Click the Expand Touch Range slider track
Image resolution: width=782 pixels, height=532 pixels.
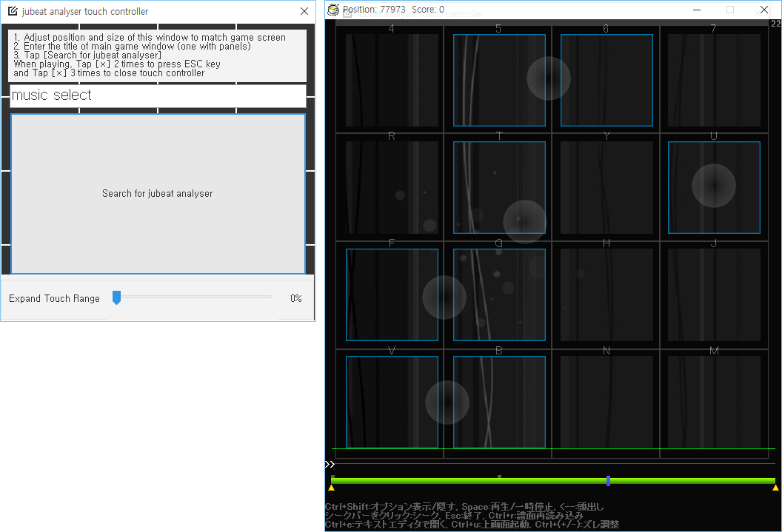pyautogui.click(x=192, y=297)
